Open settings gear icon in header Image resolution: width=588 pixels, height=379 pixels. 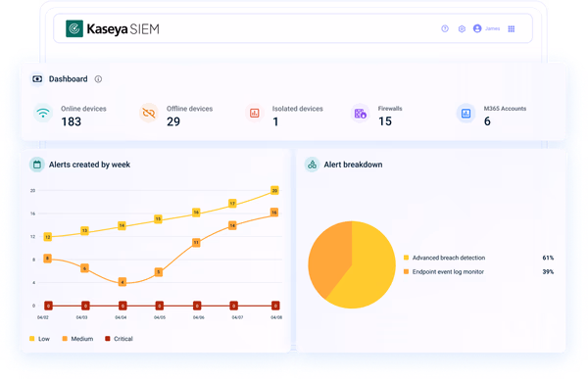coord(462,28)
